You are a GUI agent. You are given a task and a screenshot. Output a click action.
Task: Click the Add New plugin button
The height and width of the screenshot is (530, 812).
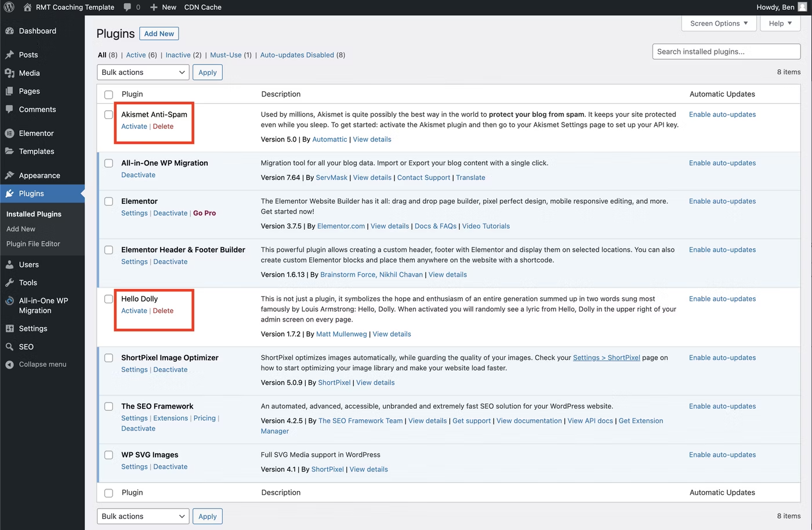click(x=159, y=34)
